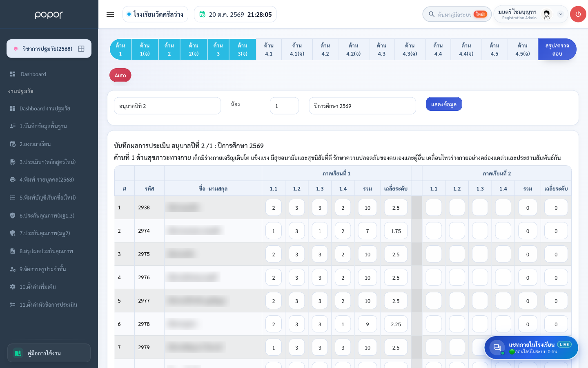Click semester 1 score 1.3 field for student 2974
Screen dimensions: 588x368
tap(320, 231)
